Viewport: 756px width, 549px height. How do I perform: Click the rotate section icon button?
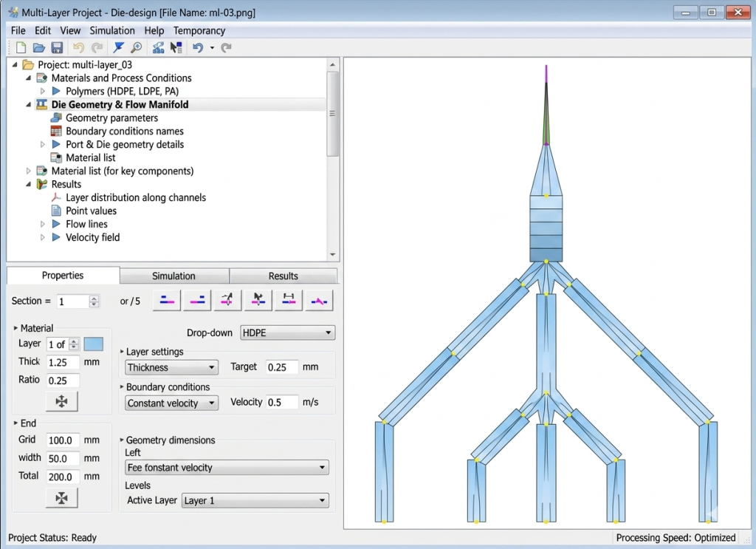227,300
